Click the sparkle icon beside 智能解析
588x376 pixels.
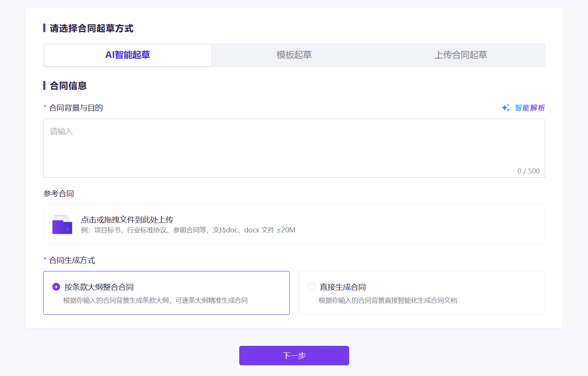pos(506,108)
